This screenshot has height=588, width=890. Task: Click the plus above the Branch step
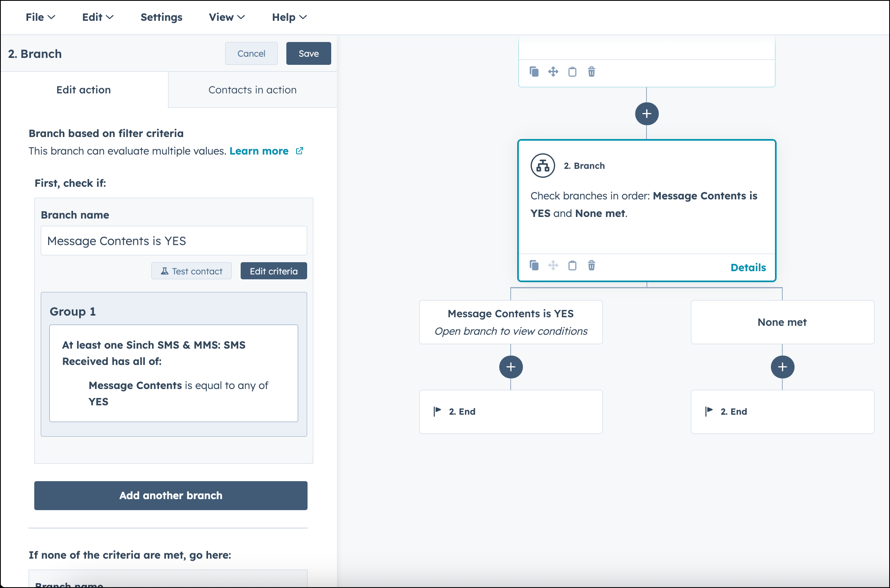pyautogui.click(x=646, y=114)
